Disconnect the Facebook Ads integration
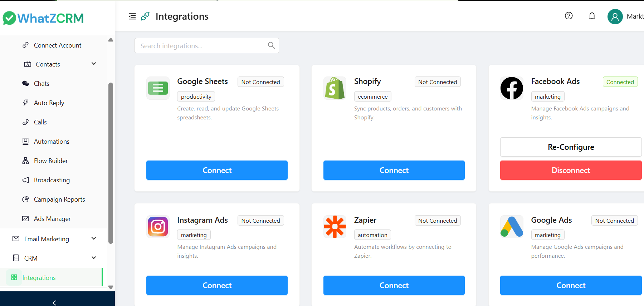 (x=571, y=170)
